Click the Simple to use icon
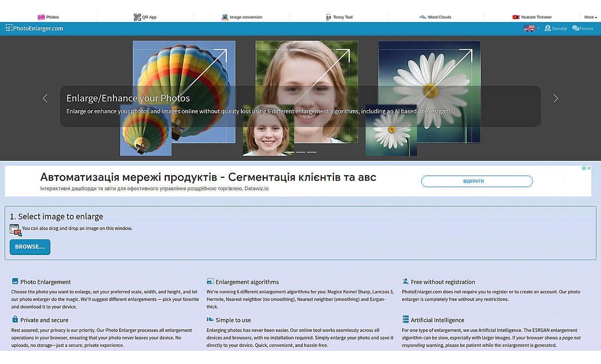This screenshot has height=364, width=601. pyautogui.click(x=210, y=319)
